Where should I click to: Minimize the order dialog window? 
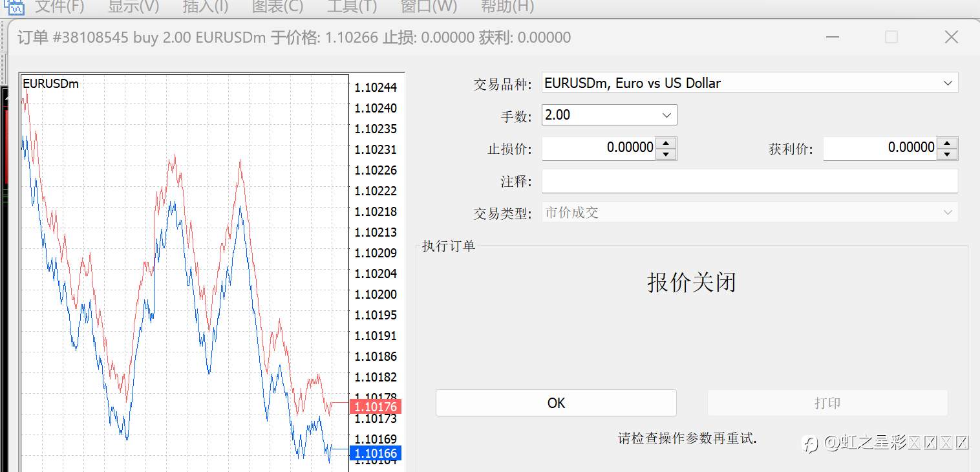pos(831,38)
